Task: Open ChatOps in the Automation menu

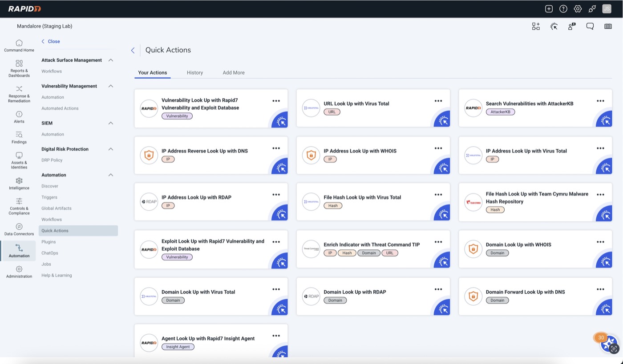Action: point(50,253)
